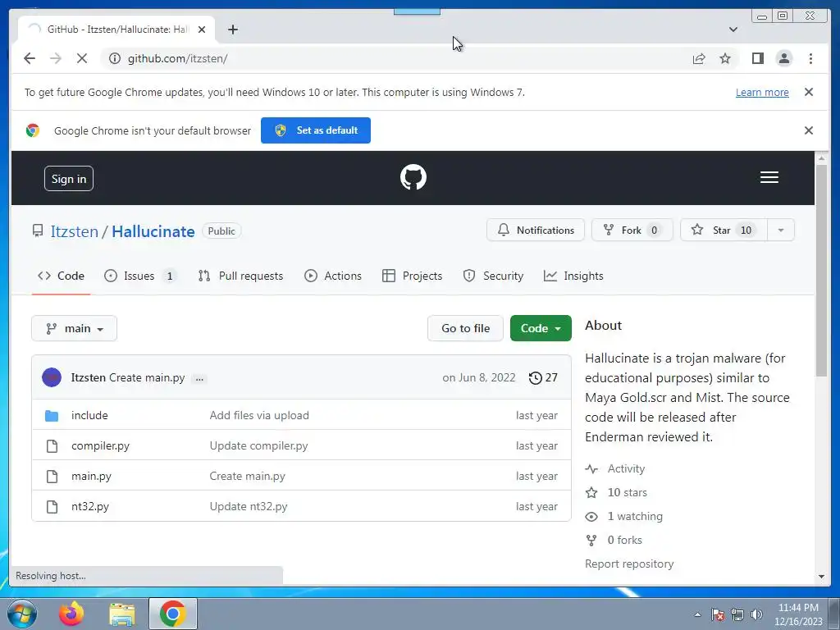Image resolution: width=840 pixels, height=630 pixels.
Task: Open the Hallucinate repository name link
Action: click(x=153, y=231)
